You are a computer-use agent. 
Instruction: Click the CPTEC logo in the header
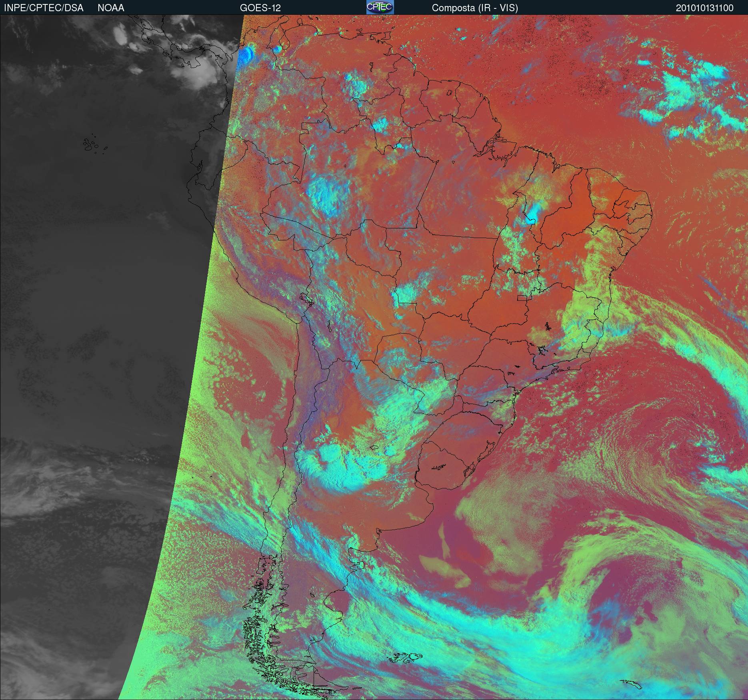380,7
